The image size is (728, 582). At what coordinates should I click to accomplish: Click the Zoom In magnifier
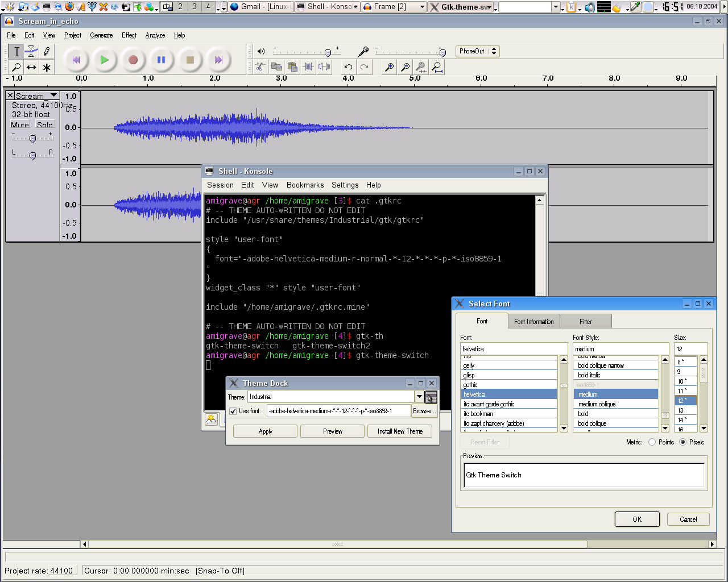(389, 67)
